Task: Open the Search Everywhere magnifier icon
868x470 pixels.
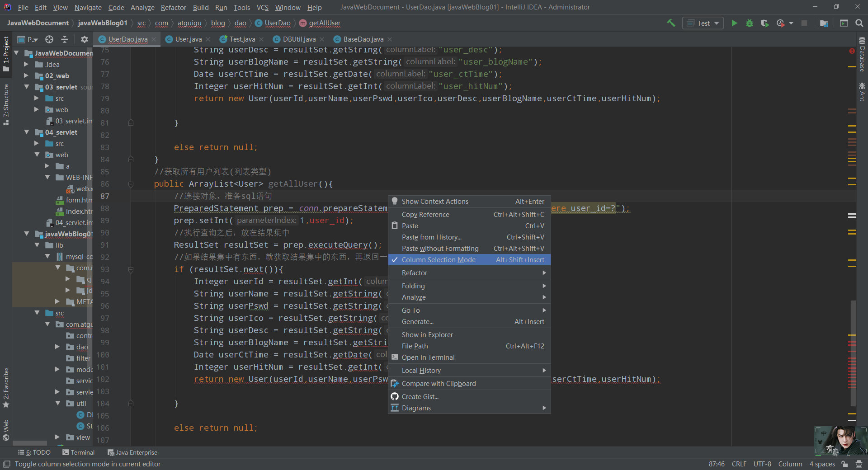Action: [859, 23]
